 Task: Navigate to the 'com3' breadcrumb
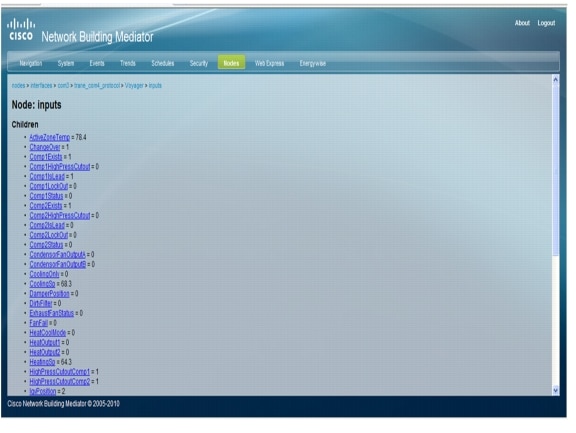[x=63, y=86]
